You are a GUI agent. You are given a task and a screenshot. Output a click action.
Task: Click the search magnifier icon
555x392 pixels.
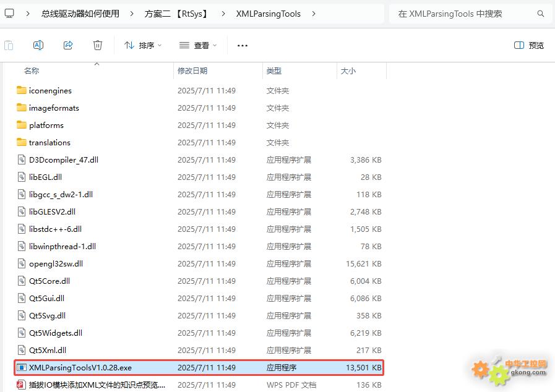pyautogui.click(x=541, y=14)
